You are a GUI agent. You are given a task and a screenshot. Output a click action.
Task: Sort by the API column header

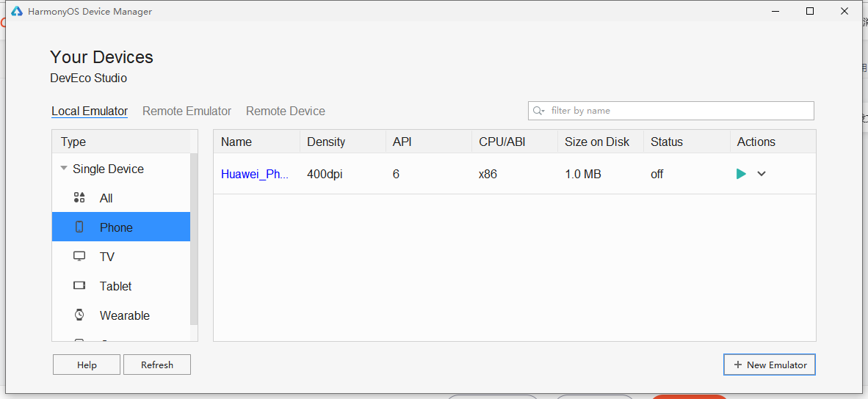point(428,142)
